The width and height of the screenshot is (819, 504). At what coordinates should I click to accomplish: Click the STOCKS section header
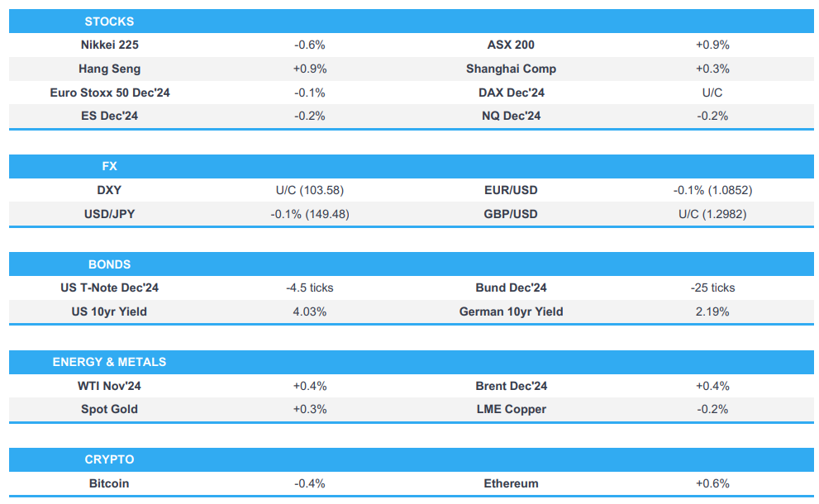pyautogui.click(x=109, y=21)
